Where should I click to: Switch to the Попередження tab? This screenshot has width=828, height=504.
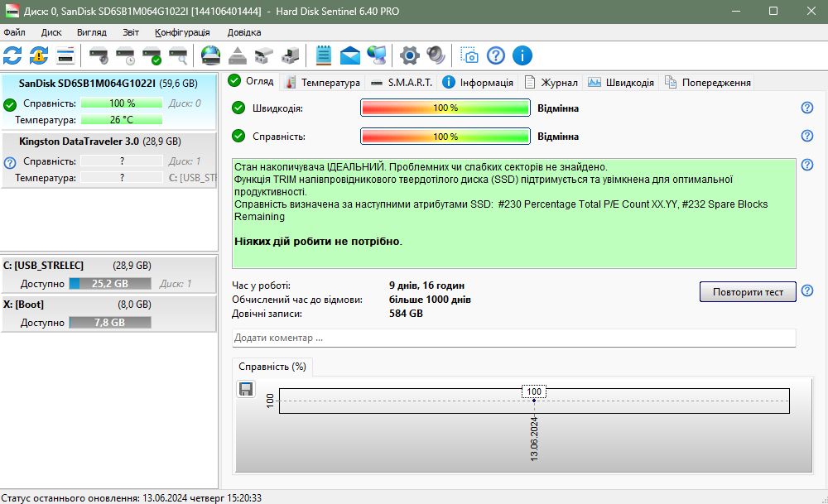pyautogui.click(x=708, y=82)
